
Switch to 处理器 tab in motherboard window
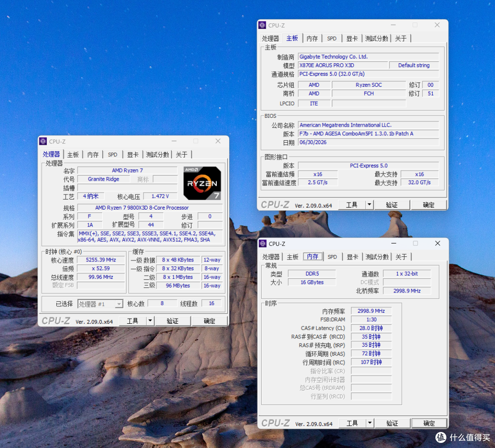270,39
